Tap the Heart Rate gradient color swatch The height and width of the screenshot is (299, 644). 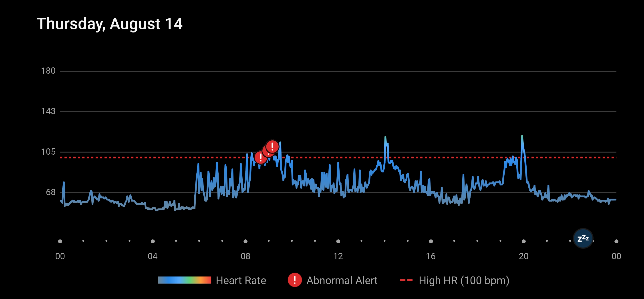(184, 280)
